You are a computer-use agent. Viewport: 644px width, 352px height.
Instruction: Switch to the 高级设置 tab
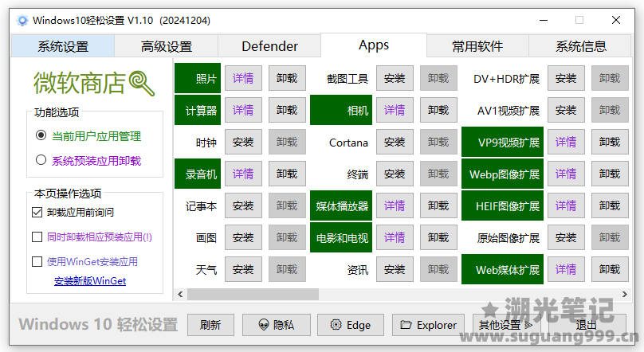coord(167,46)
